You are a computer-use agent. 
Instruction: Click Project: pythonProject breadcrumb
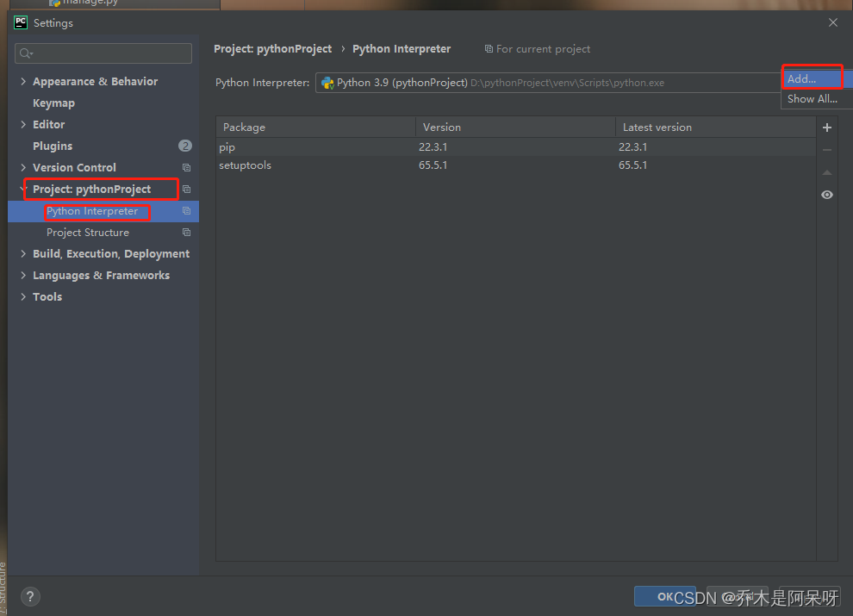tap(272, 49)
